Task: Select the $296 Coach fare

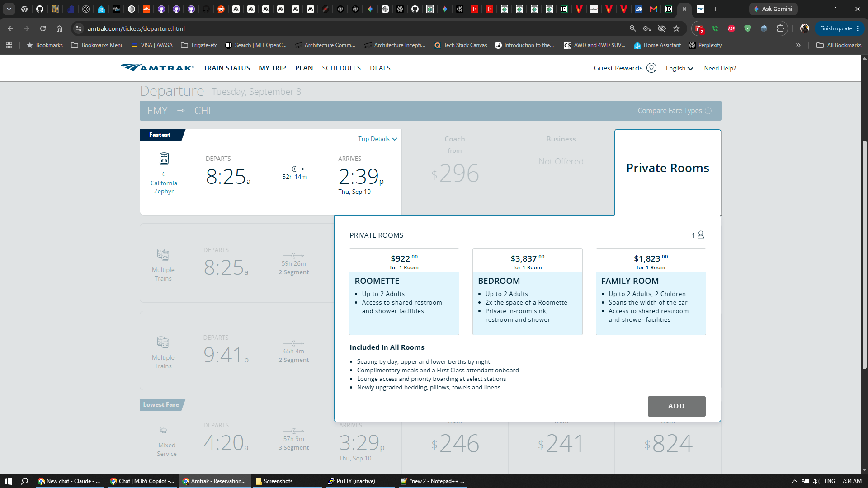Action: [x=455, y=172]
